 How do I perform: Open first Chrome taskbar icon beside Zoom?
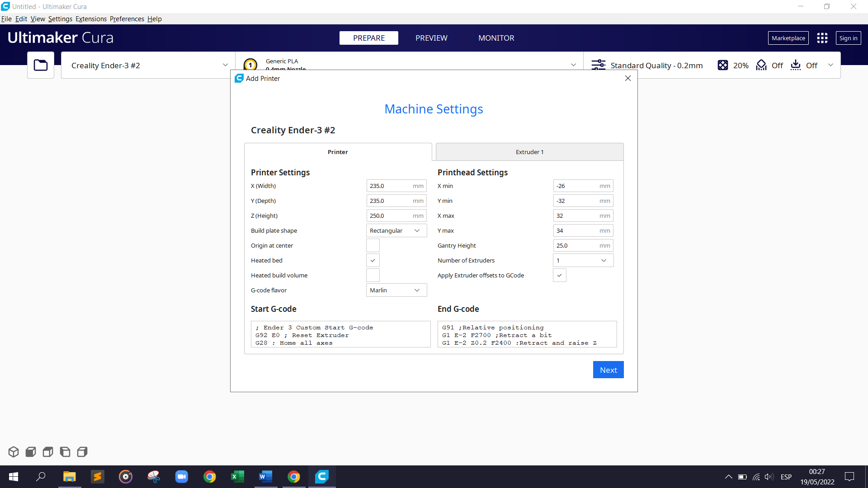click(x=210, y=476)
